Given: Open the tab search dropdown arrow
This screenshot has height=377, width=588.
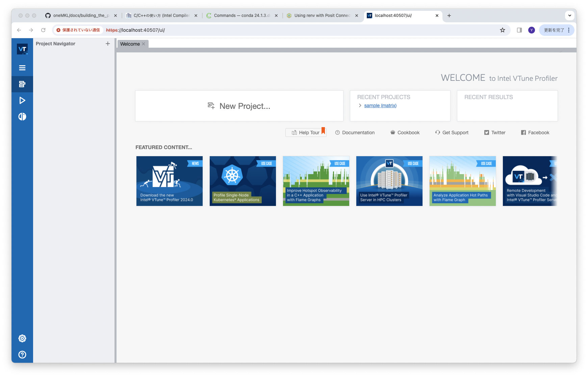Looking at the screenshot, I should coord(570,16).
